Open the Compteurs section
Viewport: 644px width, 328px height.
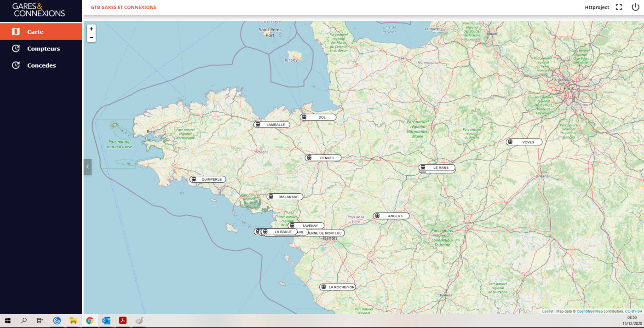[x=41, y=48]
